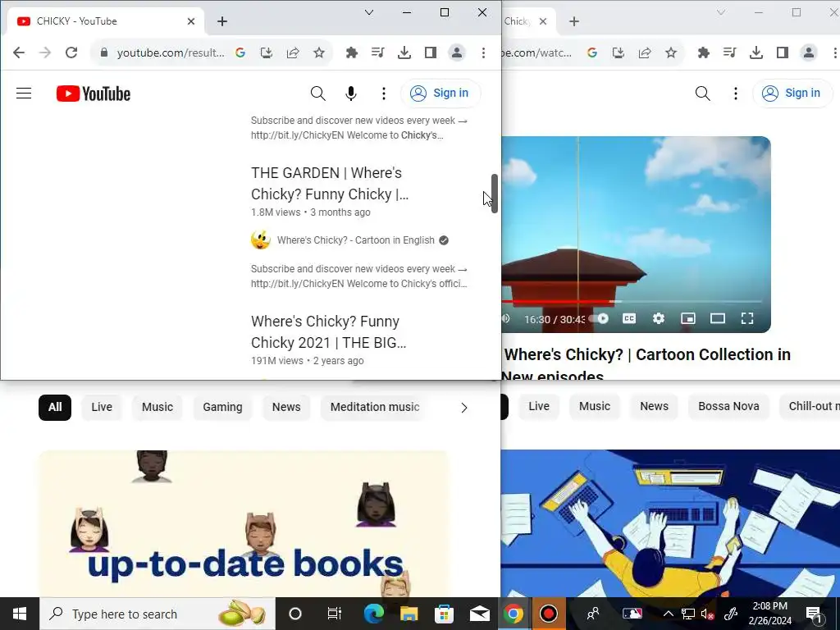
Task: Click Chicky channel avatar icon
Action: point(260,240)
